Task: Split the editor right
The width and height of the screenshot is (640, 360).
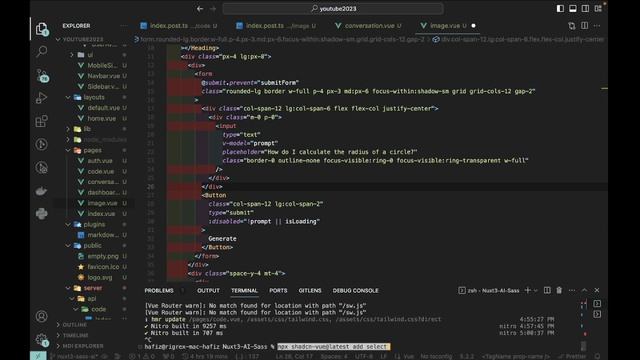Action: tap(584, 26)
